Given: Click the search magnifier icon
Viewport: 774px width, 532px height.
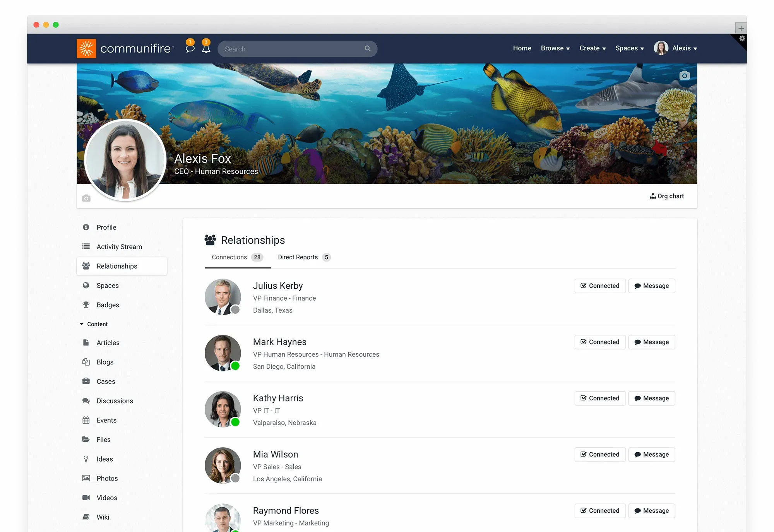Looking at the screenshot, I should tap(368, 48).
